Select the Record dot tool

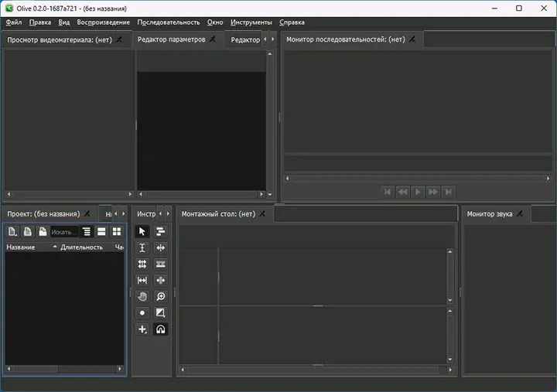[142, 313]
